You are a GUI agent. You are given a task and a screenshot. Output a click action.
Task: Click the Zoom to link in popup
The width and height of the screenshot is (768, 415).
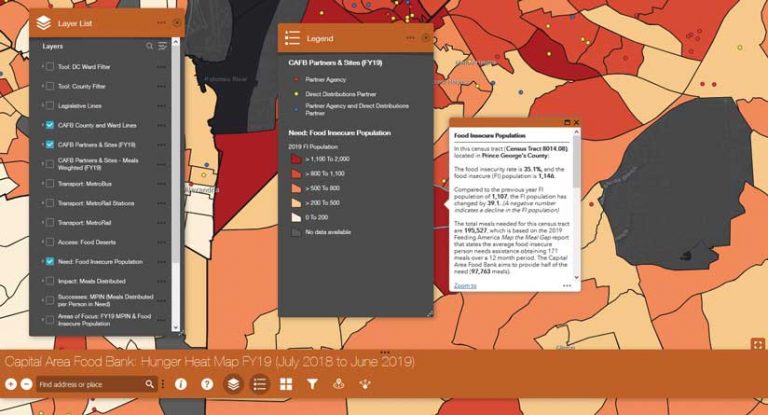pos(465,286)
